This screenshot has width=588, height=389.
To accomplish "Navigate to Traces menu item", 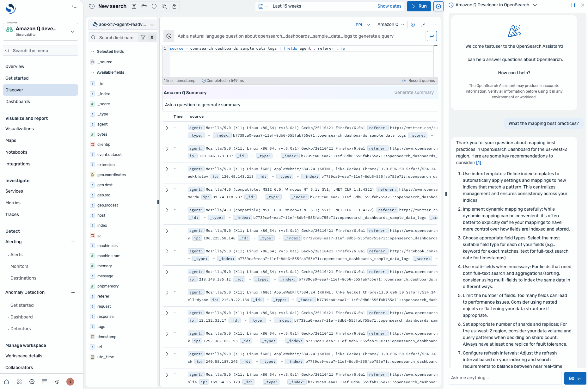I will pyautogui.click(x=12, y=214).
